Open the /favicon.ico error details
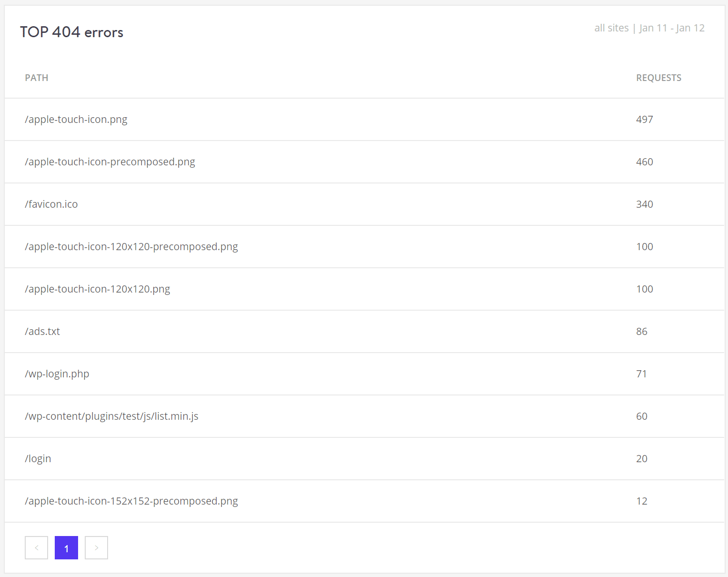Viewport: 728px width, 577px height. coord(51,204)
